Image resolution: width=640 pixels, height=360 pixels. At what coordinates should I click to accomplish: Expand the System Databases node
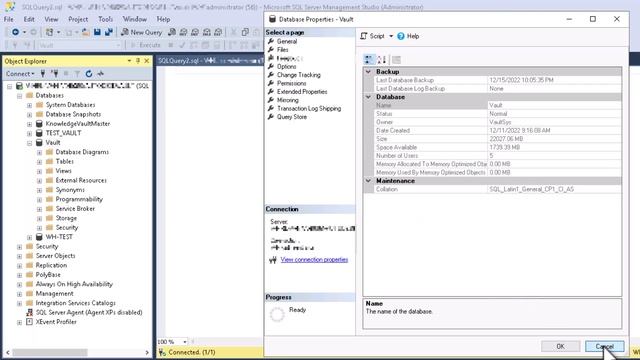click(x=29, y=105)
